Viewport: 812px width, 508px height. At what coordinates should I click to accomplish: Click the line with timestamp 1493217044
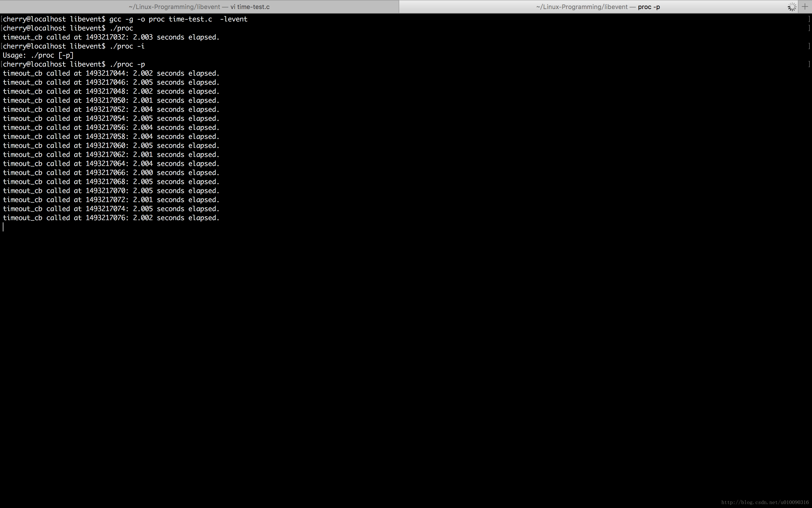coord(111,73)
